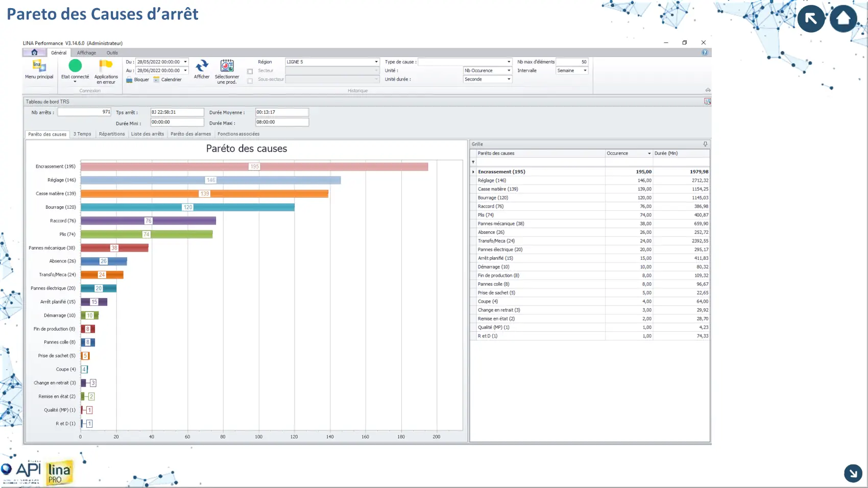Open the Unité dropdown showing Nb Occurence
Image resolution: width=868 pixels, height=488 pixels.
[x=508, y=70]
